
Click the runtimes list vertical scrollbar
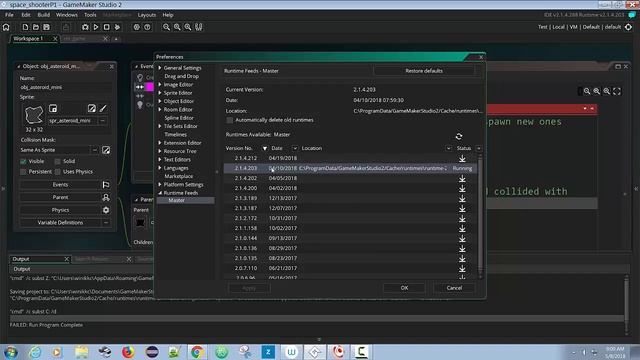(x=480, y=216)
